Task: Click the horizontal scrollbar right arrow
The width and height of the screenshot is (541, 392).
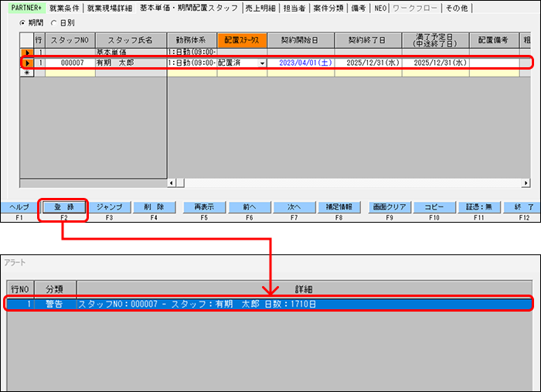Action: pos(526,183)
